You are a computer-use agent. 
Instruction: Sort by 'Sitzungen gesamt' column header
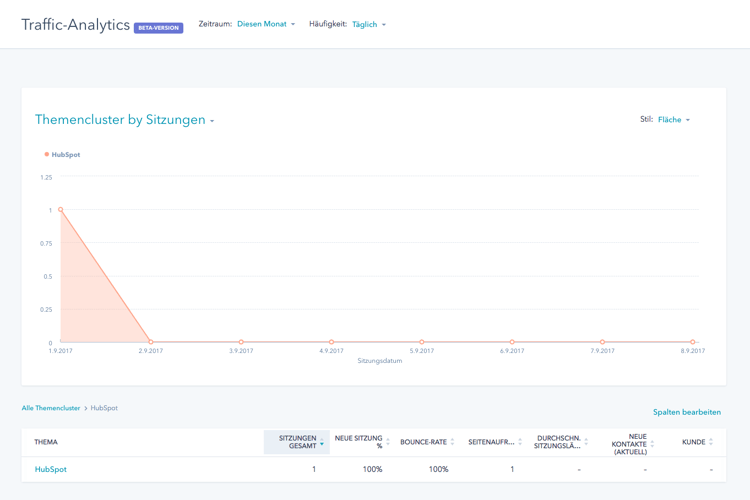pos(297,442)
